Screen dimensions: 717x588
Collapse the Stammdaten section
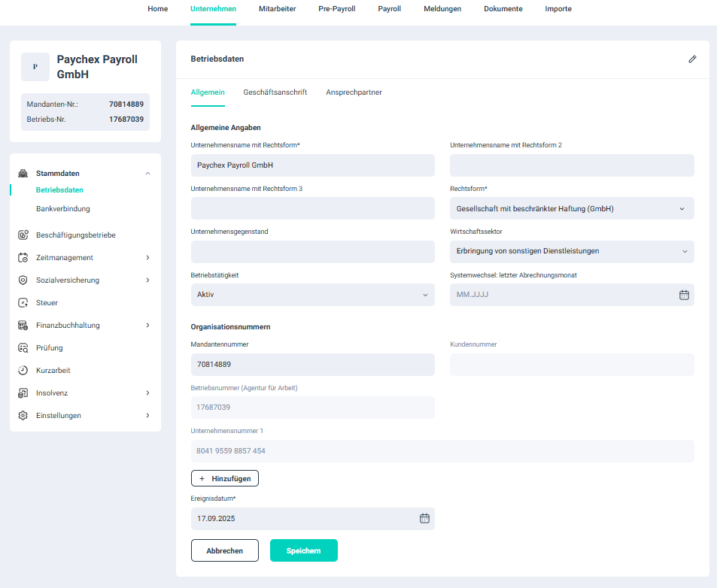tap(147, 174)
